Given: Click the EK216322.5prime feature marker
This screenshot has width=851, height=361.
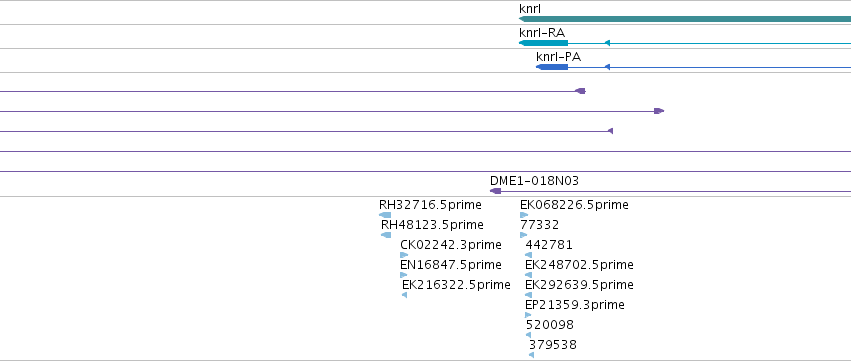Looking at the screenshot, I should pyautogui.click(x=404, y=295).
